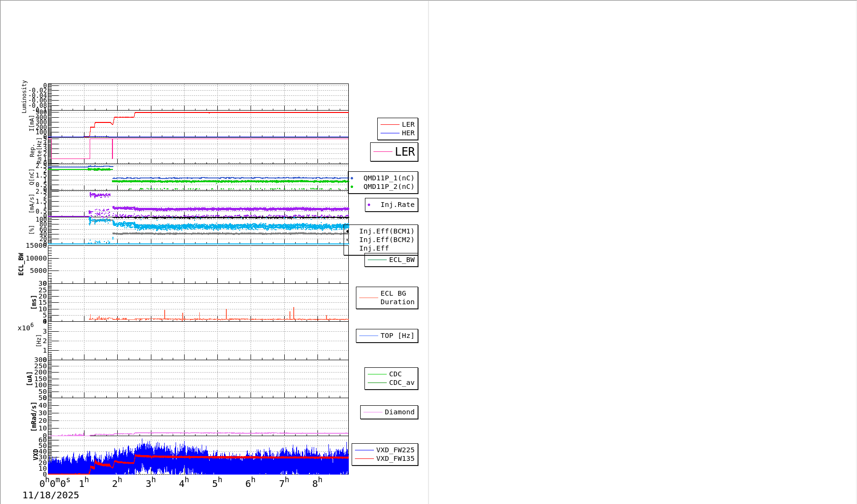Click the ECL BG Duration legend
This screenshot has height=504, width=857.
387,298
